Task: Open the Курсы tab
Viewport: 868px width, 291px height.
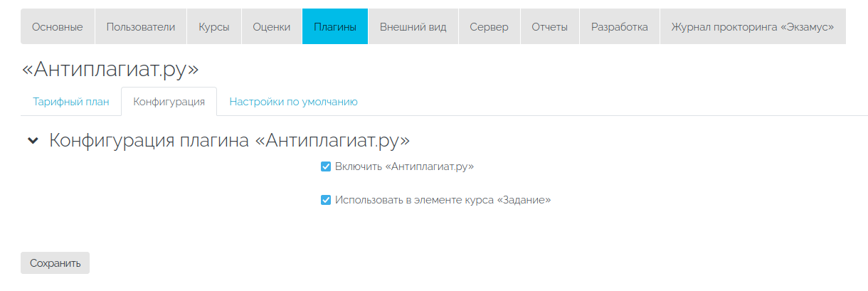Action: pos(214,27)
